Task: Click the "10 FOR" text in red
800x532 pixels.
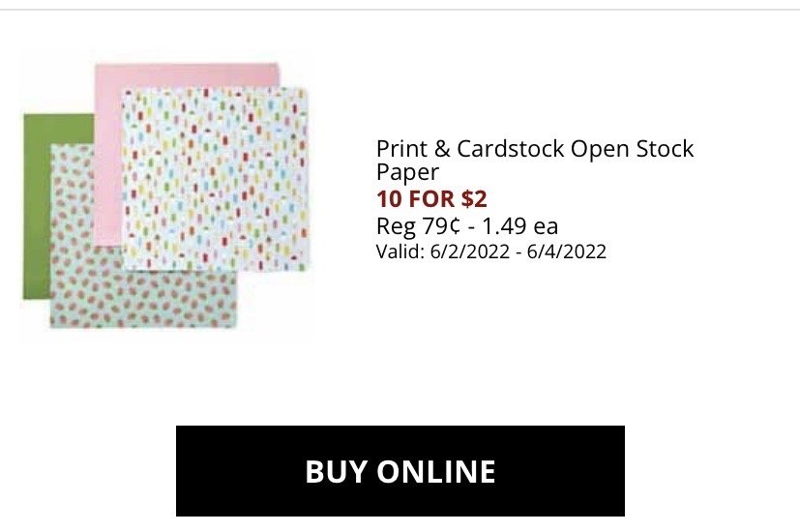Action: coord(416,200)
